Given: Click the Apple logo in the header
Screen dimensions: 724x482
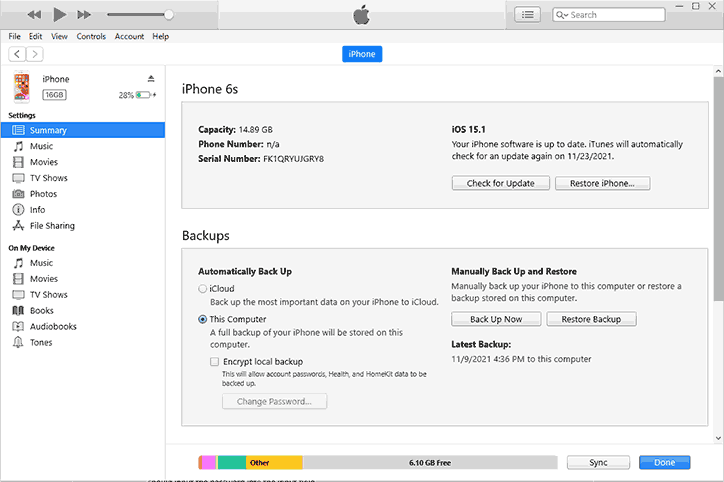Looking at the screenshot, I should click(362, 15).
